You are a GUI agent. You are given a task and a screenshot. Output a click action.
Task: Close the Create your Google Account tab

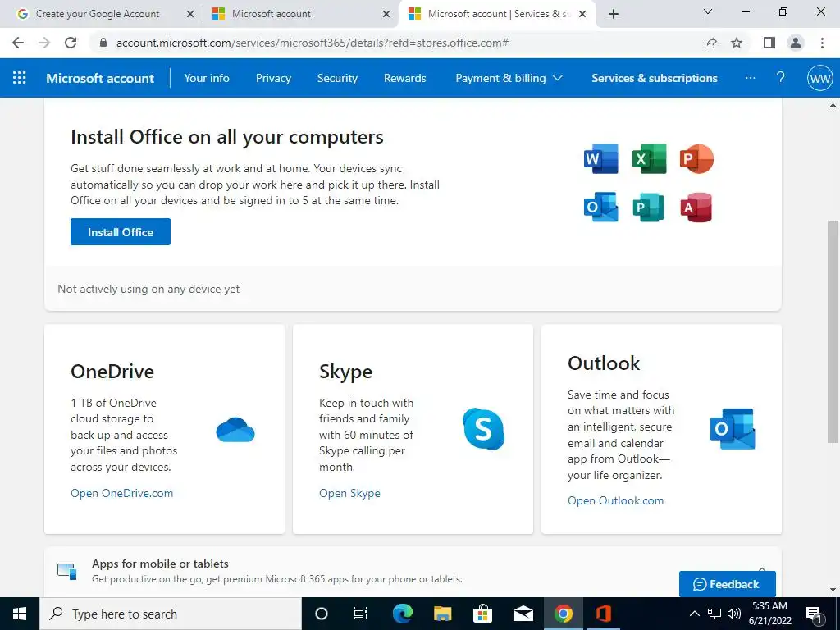pos(189,15)
